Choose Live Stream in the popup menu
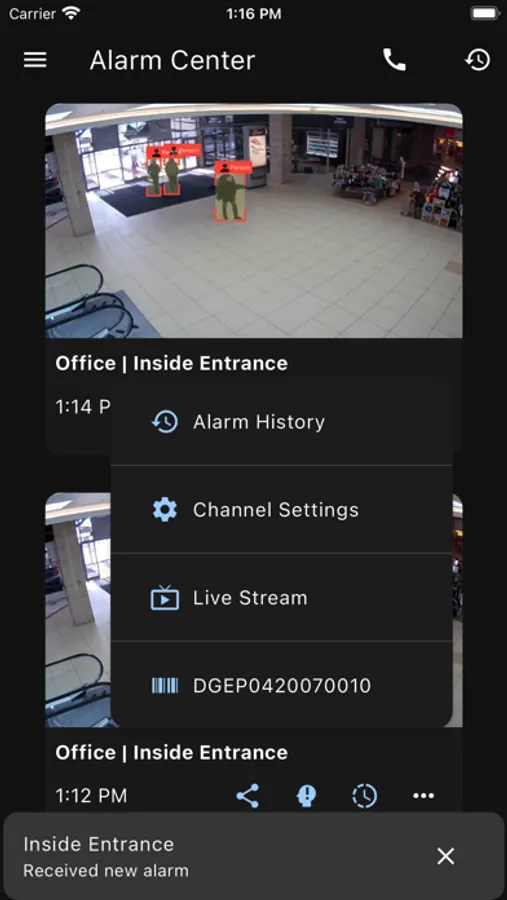Image resolution: width=507 pixels, height=900 pixels. pyautogui.click(x=281, y=598)
